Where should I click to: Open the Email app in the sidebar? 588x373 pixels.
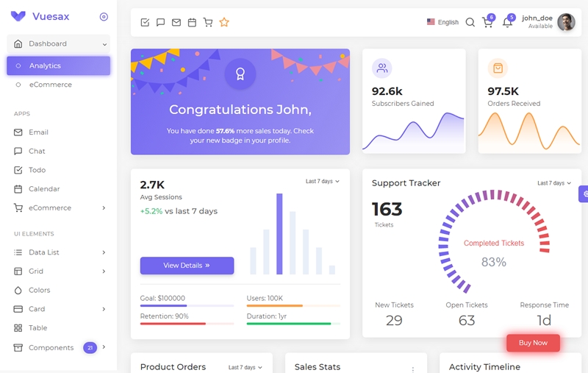pos(59,132)
